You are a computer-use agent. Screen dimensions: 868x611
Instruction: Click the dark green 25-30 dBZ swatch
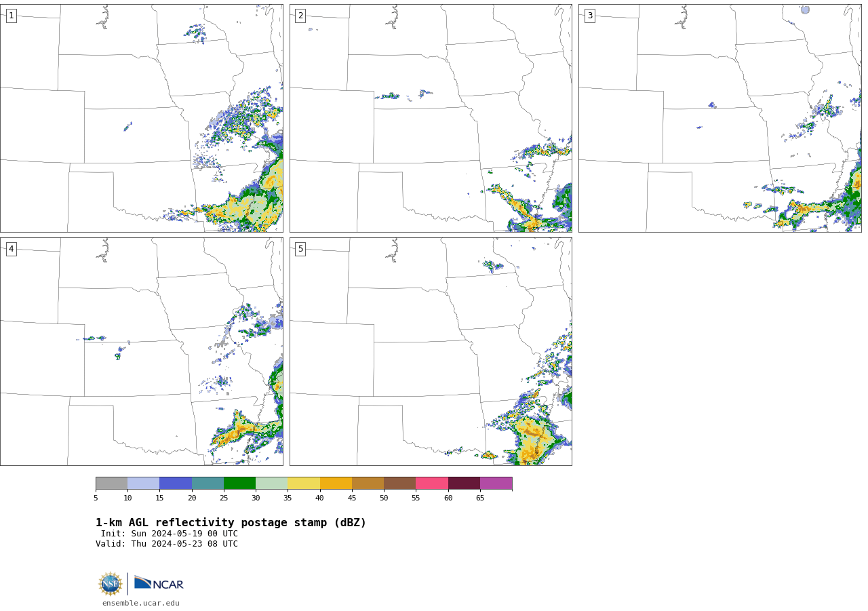239,484
